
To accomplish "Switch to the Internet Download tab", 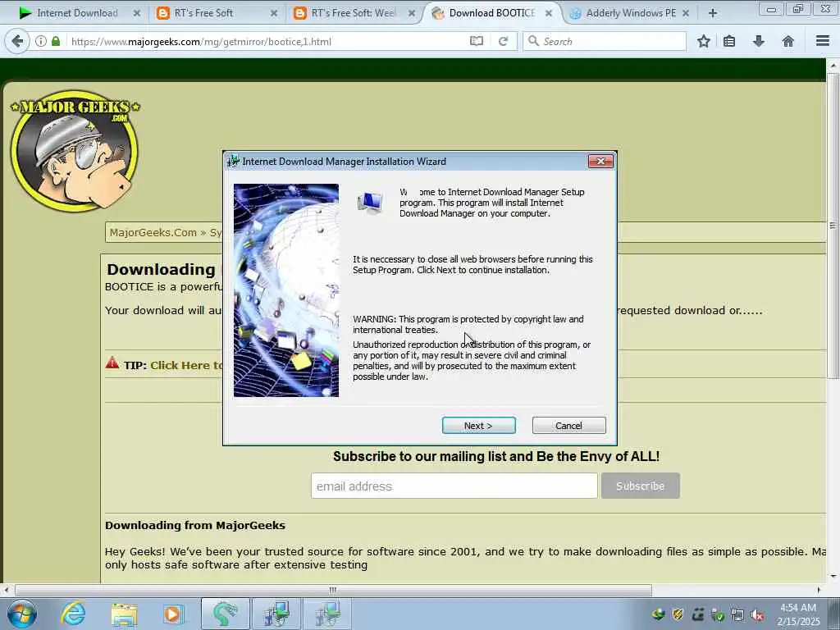I will point(76,13).
